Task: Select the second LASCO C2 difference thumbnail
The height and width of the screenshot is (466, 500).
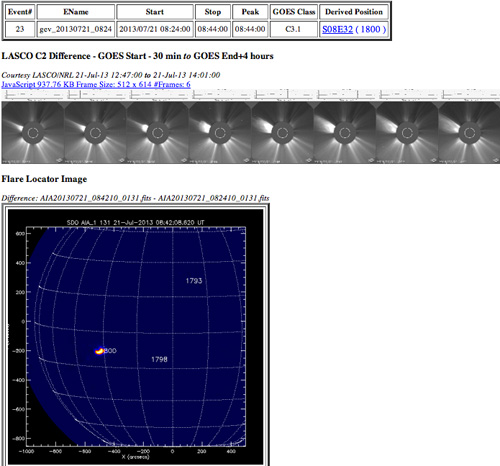Action: [x=95, y=133]
